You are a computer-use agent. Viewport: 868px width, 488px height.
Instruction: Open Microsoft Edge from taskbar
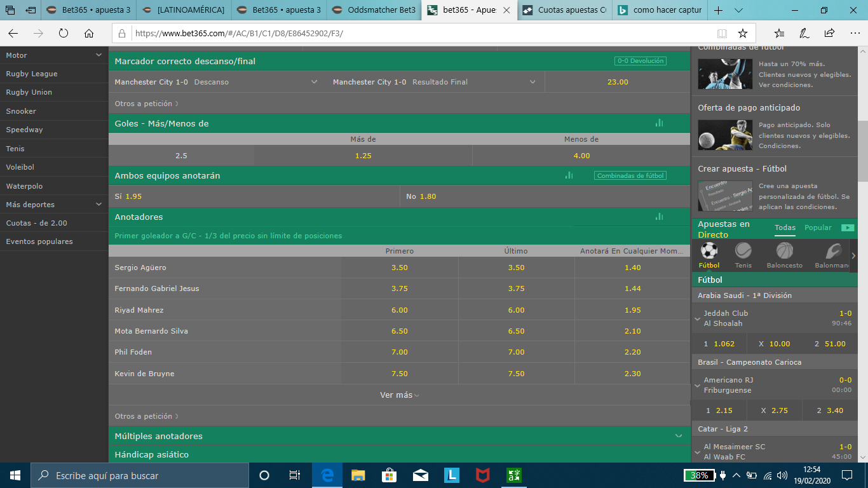pyautogui.click(x=327, y=475)
